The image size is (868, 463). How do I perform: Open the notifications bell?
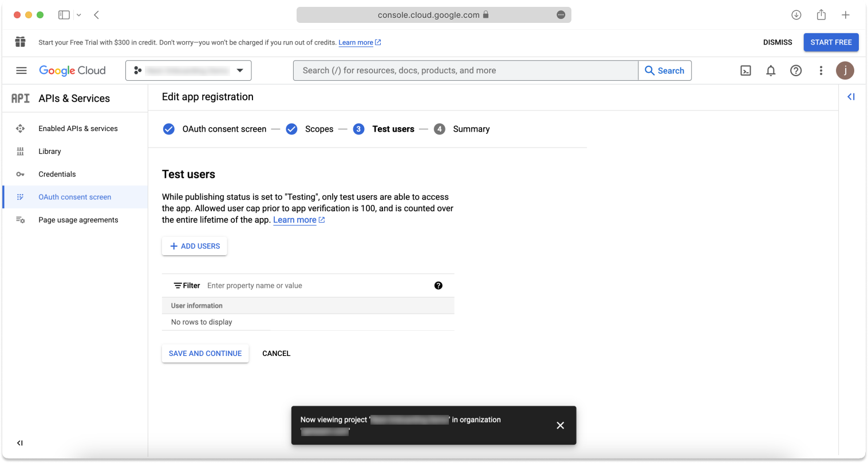[771, 70]
